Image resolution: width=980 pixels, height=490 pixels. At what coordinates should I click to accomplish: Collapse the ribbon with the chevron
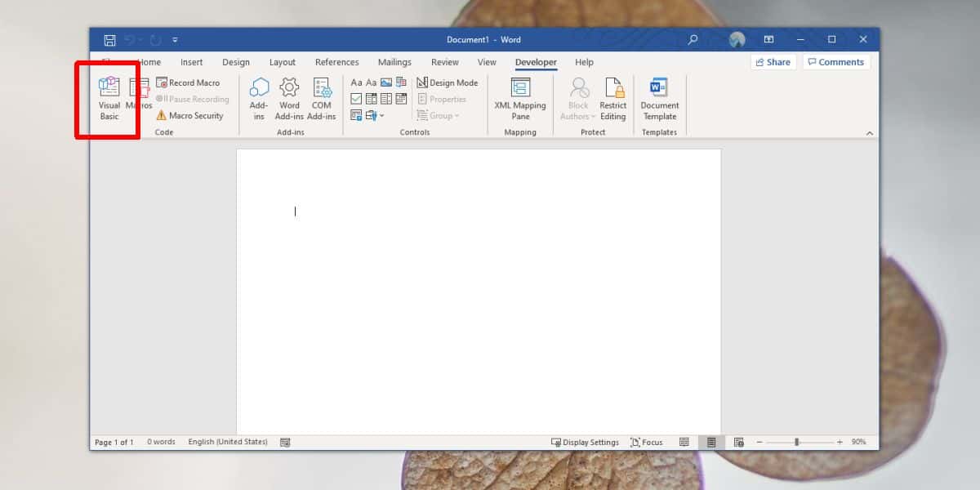pos(868,132)
